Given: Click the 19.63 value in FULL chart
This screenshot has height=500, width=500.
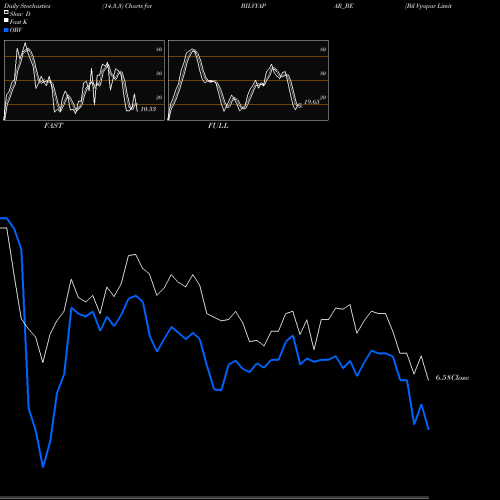Looking at the screenshot, I should (312, 102).
